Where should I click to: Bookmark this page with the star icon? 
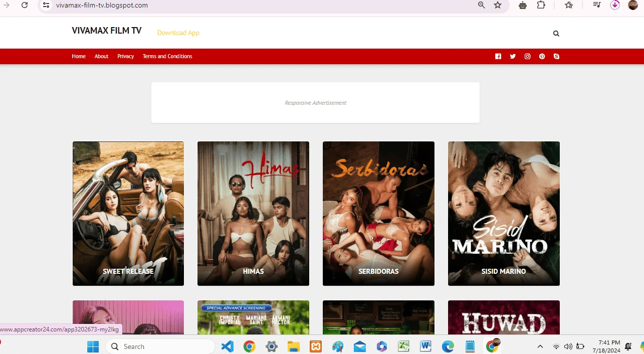click(x=498, y=5)
